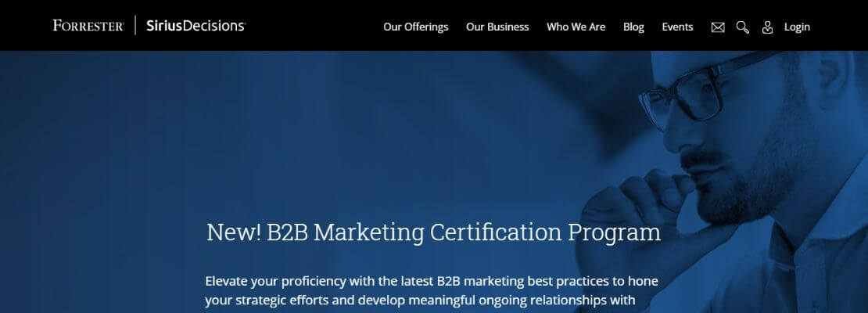Go to the Blog page
This screenshot has width=868, height=313.
(633, 27)
